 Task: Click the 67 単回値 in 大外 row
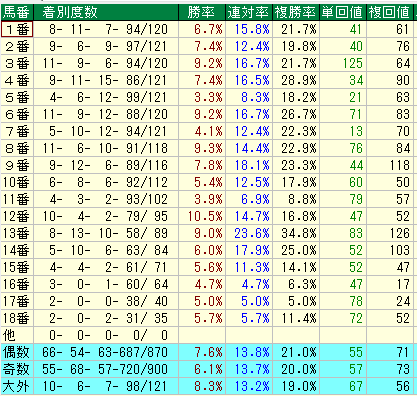click(x=343, y=386)
